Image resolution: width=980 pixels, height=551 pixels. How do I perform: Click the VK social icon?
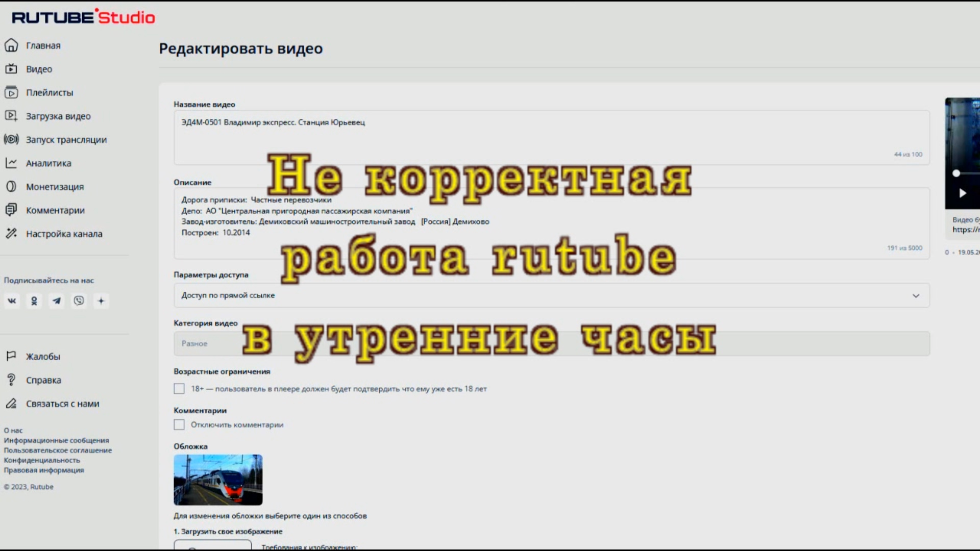coord(12,301)
